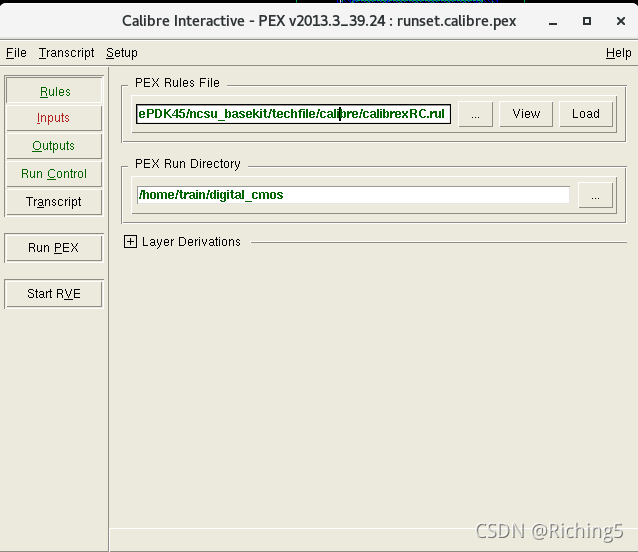The image size is (638, 552).
Task: View the PEX rules file
Action: click(x=526, y=114)
